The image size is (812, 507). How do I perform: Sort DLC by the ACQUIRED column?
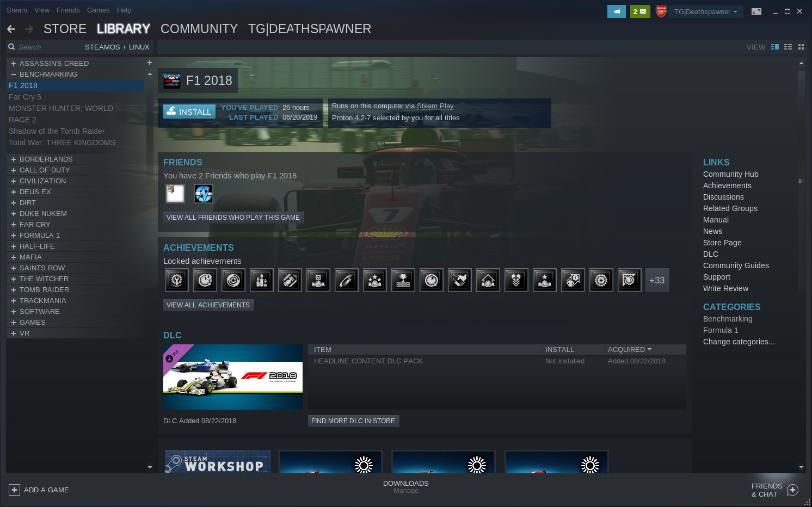(630, 349)
